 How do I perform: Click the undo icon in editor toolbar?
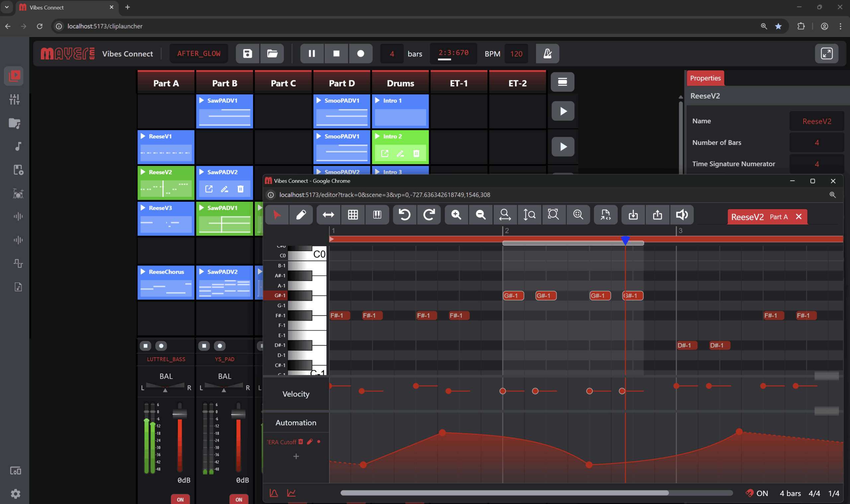pos(404,215)
